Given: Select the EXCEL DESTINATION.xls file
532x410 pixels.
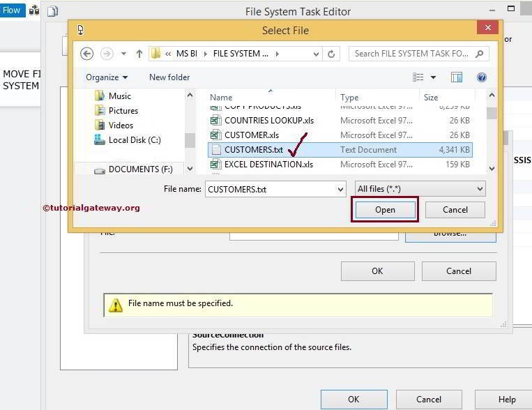Looking at the screenshot, I should [x=340, y=165].
